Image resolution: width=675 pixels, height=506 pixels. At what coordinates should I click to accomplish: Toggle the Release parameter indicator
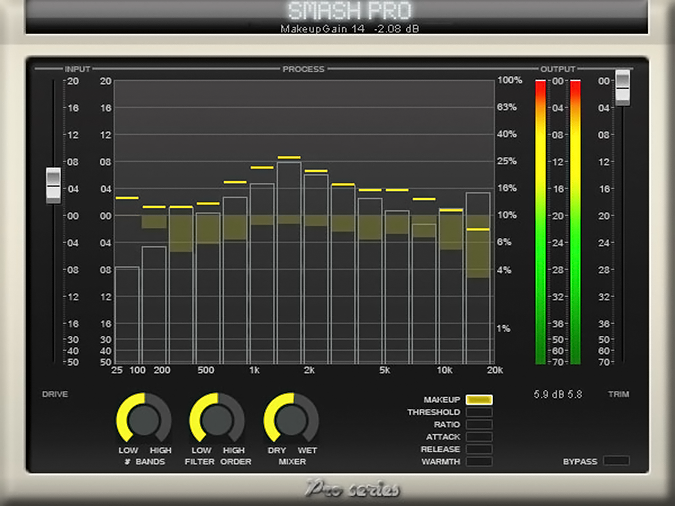coord(479,449)
